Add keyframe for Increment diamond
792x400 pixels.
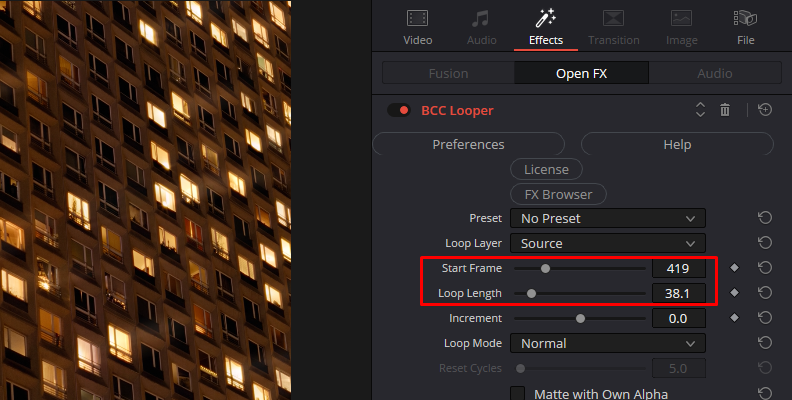734,318
